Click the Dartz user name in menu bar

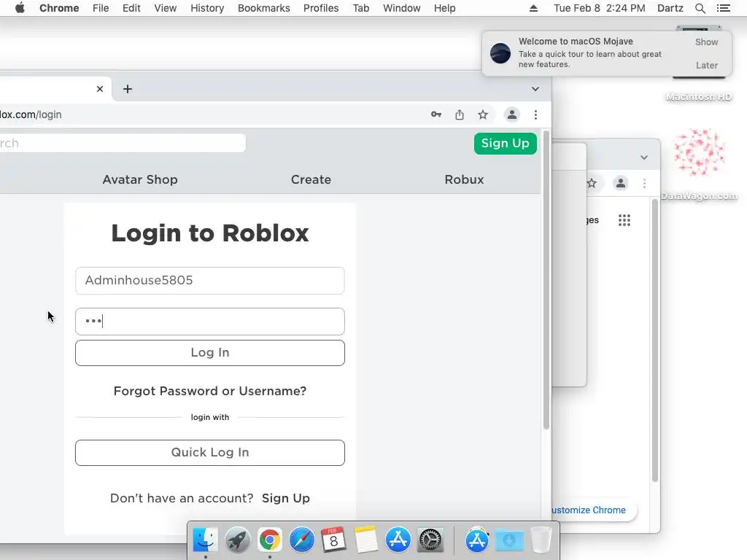[x=670, y=8]
